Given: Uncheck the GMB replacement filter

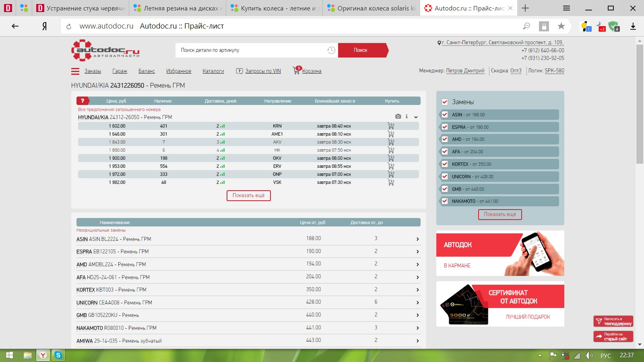Looking at the screenshot, I should 445,189.
